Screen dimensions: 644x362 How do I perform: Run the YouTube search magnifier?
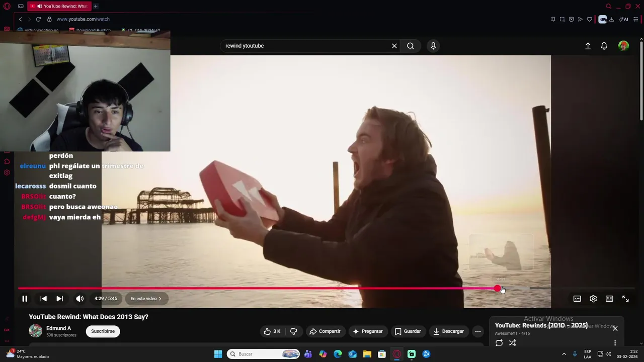[411, 46]
